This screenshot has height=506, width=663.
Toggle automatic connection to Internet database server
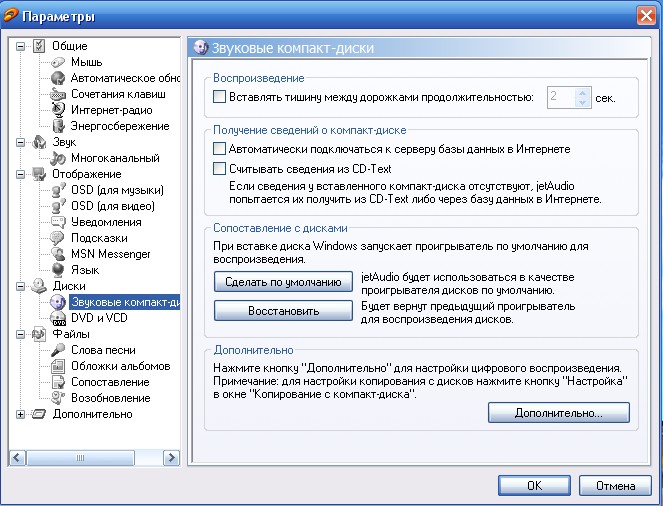pos(220,149)
